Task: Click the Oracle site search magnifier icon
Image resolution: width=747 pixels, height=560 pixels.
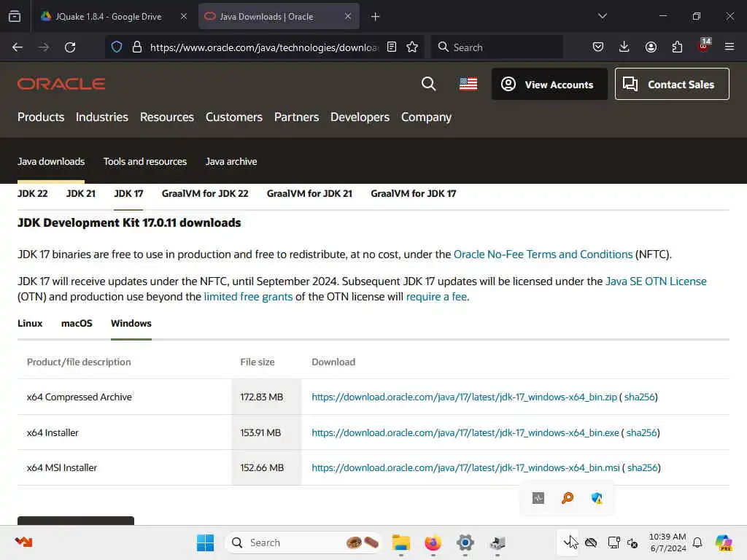Action: [429, 84]
